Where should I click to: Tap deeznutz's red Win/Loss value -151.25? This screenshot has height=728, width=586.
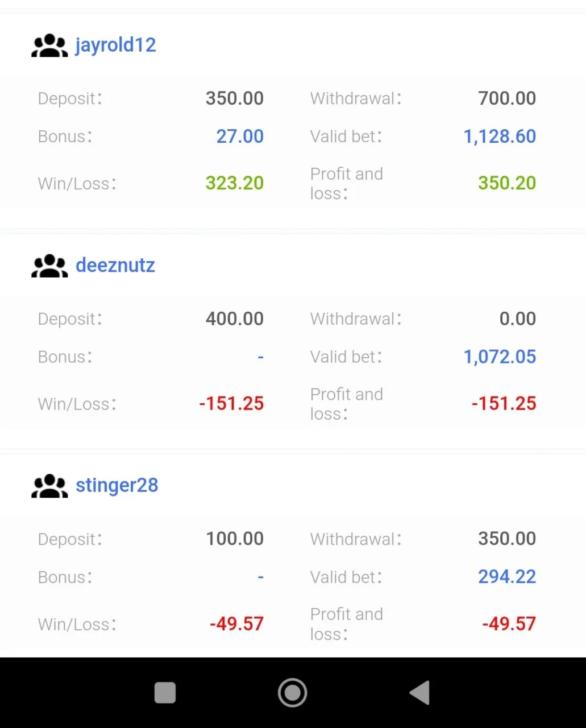click(231, 404)
